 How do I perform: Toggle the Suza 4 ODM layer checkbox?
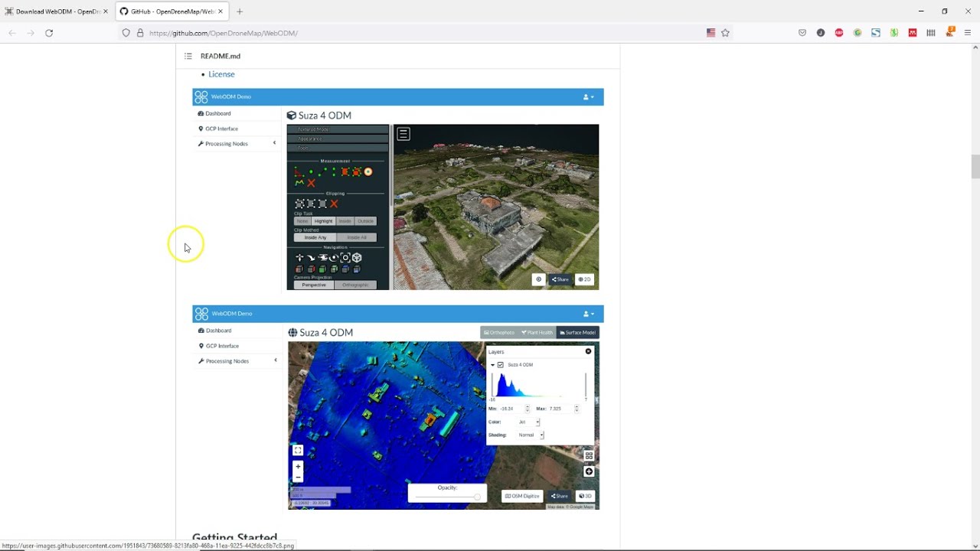501,365
